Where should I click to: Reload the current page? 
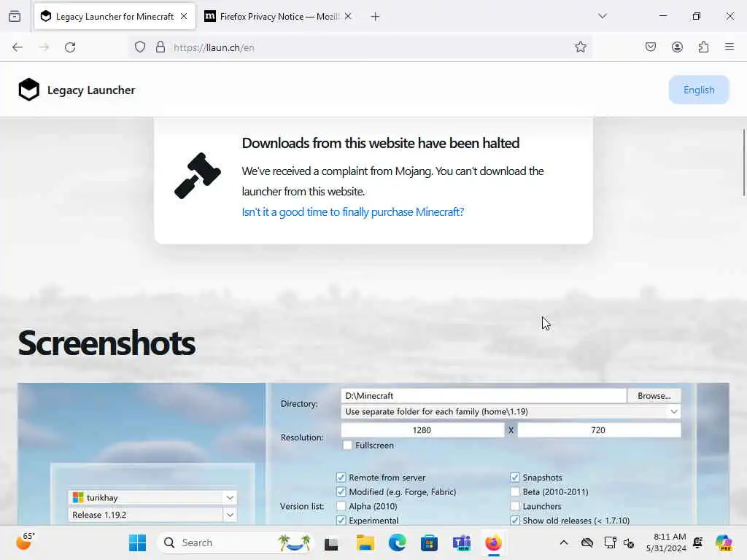point(70,47)
